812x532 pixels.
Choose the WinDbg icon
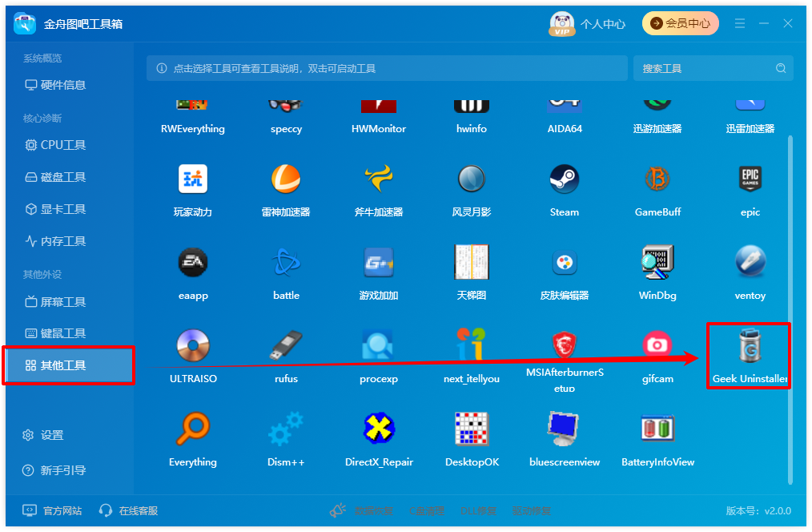tap(657, 262)
